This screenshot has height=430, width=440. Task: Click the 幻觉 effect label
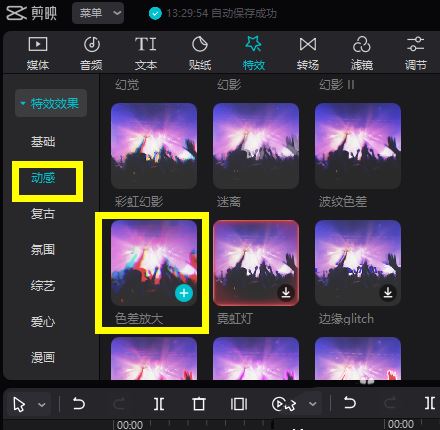coord(127,85)
